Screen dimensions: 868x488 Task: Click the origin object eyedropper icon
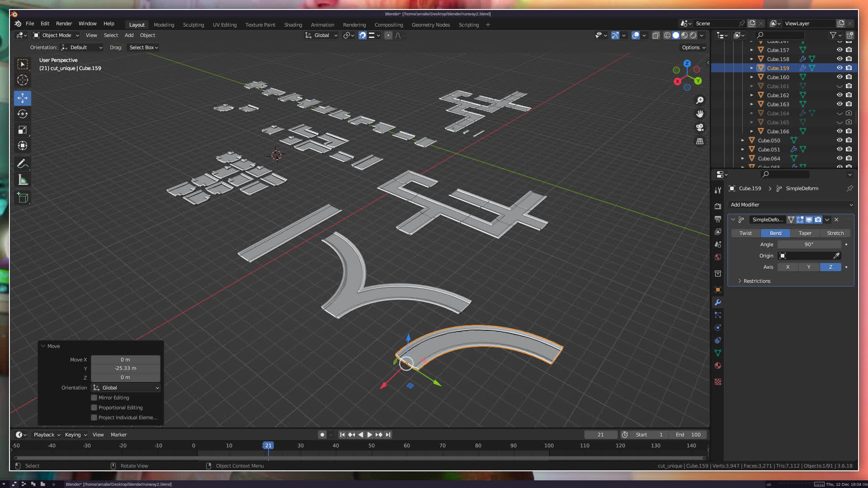click(836, 256)
